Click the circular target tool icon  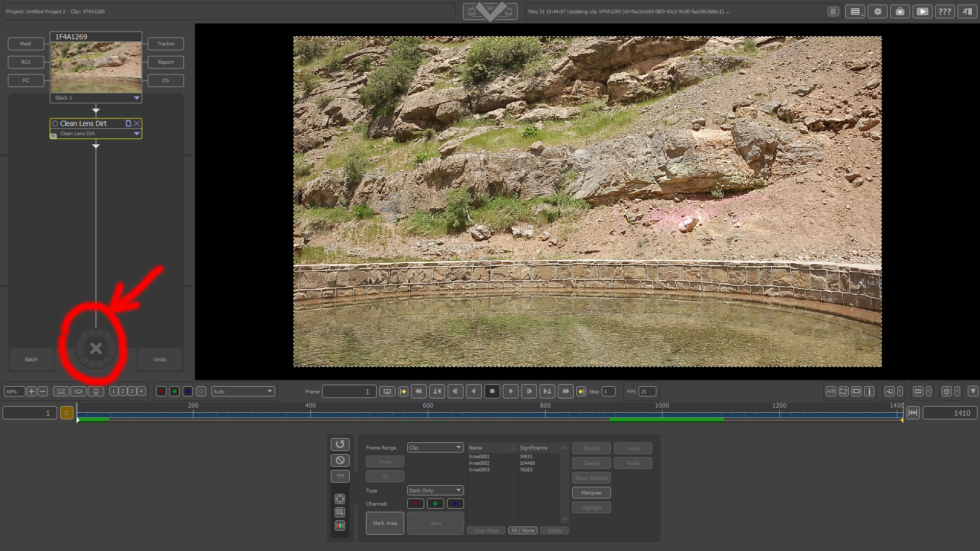pos(340,499)
